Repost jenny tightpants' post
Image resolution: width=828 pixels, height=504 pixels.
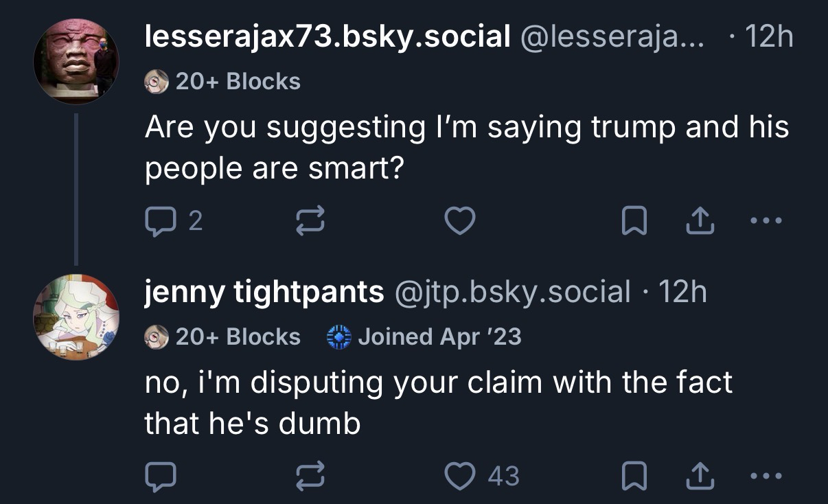point(309,476)
